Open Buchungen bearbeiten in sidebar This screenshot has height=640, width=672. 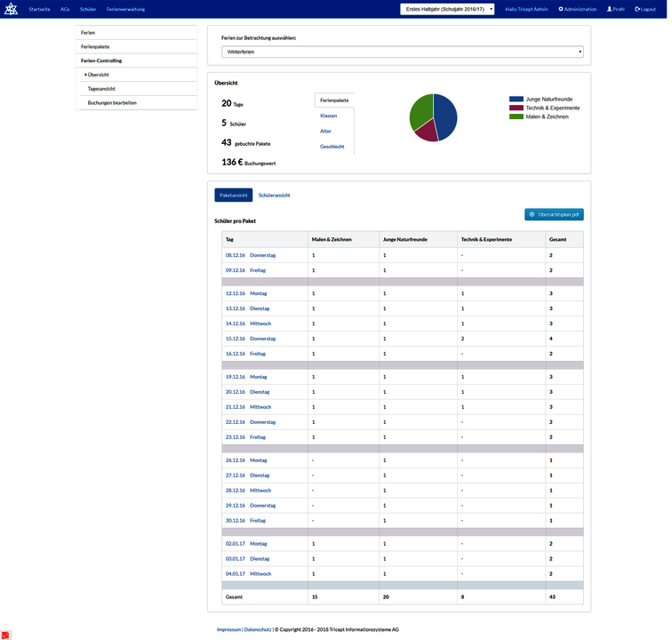(x=112, y=102)
